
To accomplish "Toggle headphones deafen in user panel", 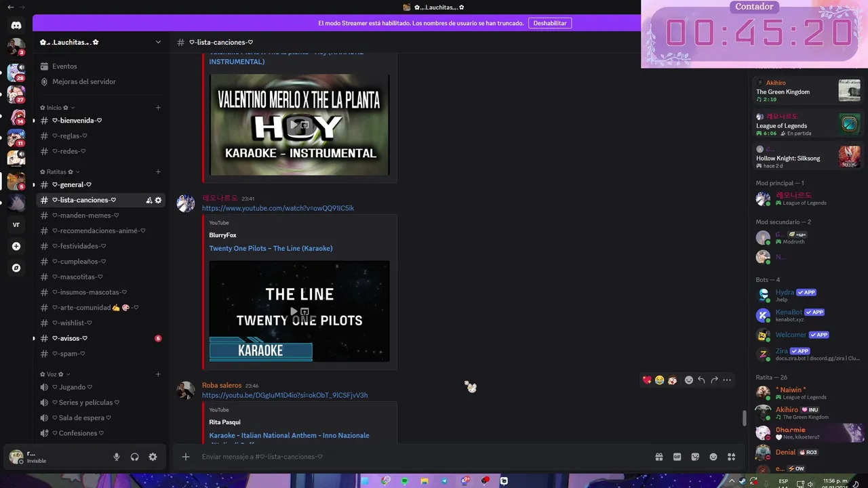I will coord(134,457).
